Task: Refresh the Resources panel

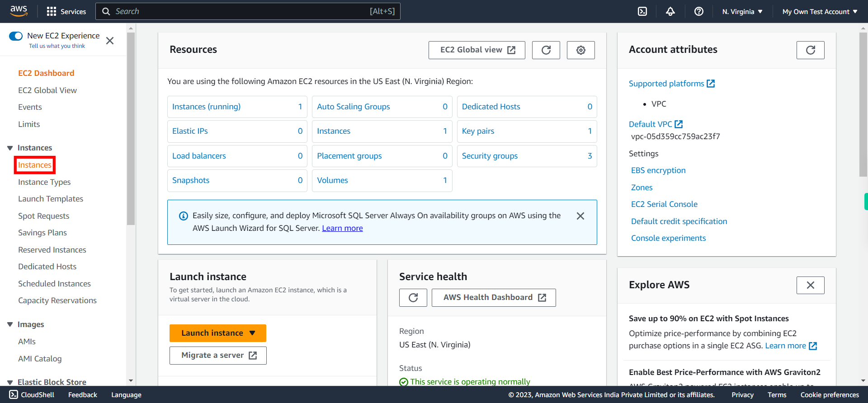Action: pyautogui.click(x=546, y=50)
